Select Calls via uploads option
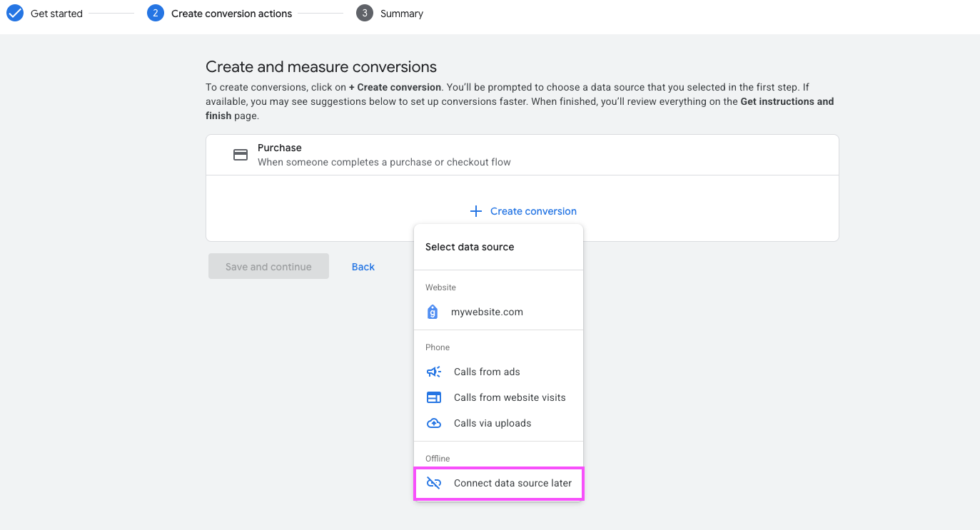The height and width of the screenshot is (530, 980). point(492,423)
